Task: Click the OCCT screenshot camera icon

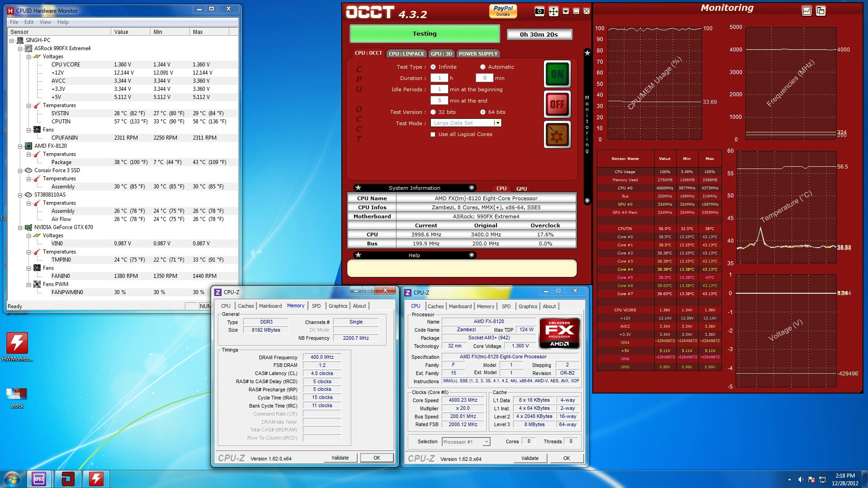Action: [539, 12]
